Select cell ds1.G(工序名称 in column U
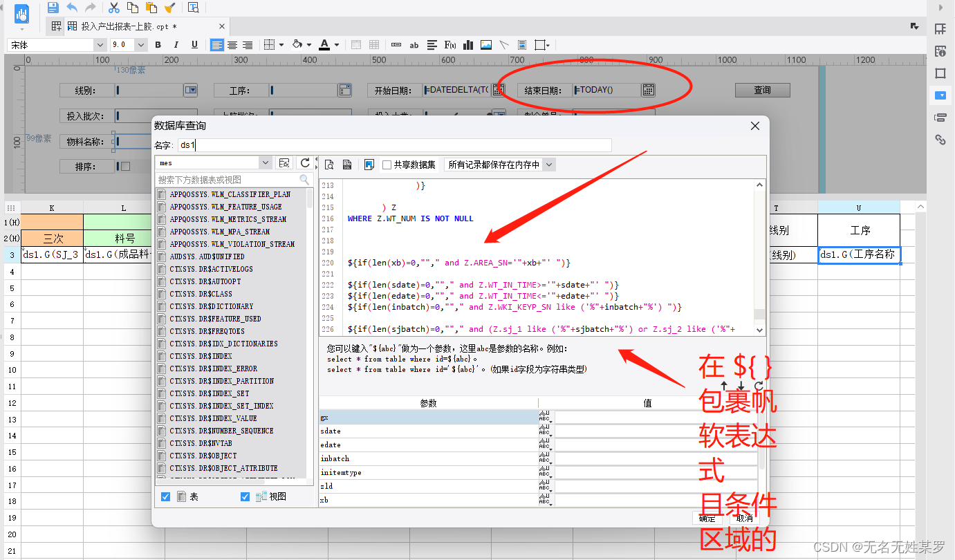This screenshot has width=955, height=560. (x=859, y=254)
